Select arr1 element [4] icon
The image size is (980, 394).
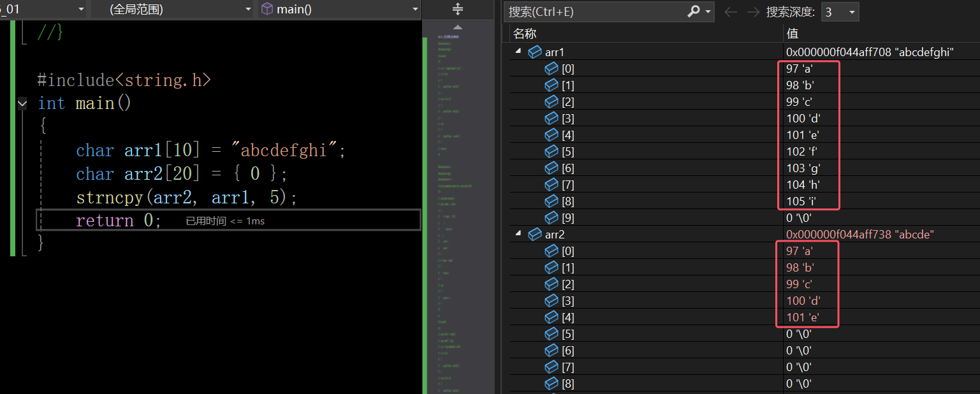click(551, 135)
